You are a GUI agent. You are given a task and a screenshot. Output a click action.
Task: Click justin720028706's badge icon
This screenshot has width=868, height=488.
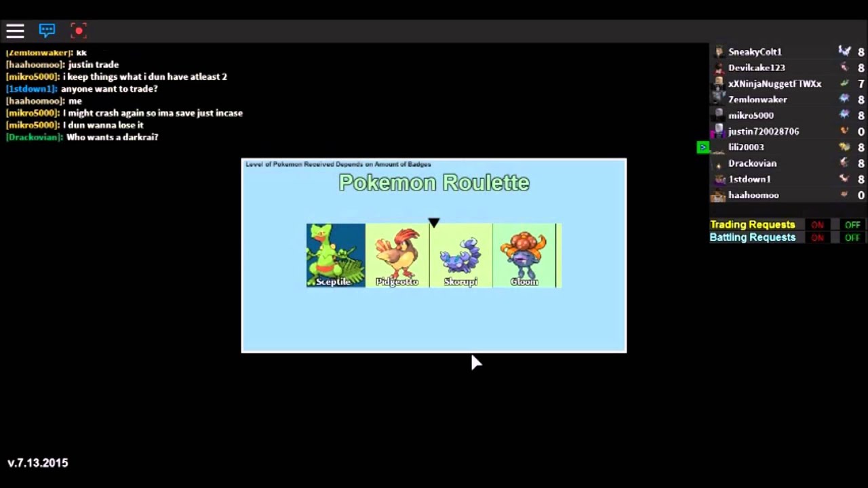[844, 131]
